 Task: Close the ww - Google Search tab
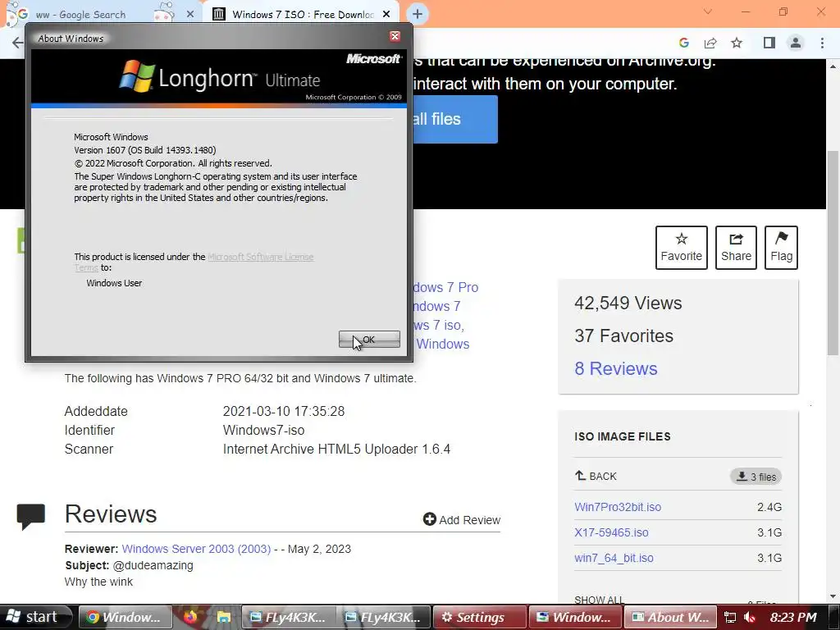coord(189,15)
